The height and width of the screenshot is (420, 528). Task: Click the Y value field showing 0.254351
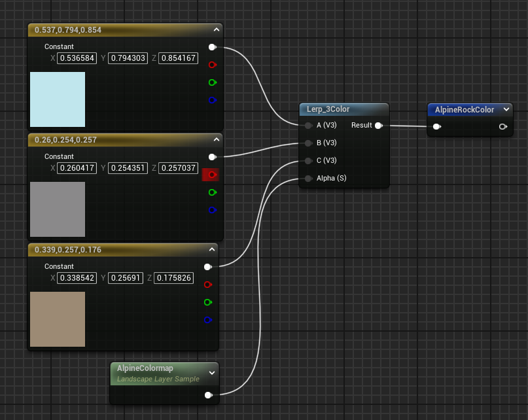click(x=128, y=168)
